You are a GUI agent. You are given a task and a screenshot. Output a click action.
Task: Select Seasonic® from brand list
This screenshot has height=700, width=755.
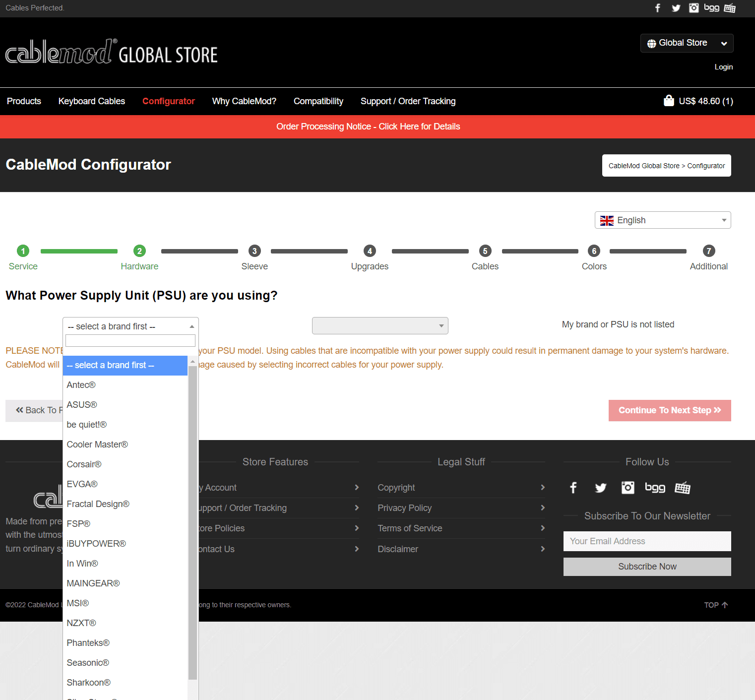(125, 663)
